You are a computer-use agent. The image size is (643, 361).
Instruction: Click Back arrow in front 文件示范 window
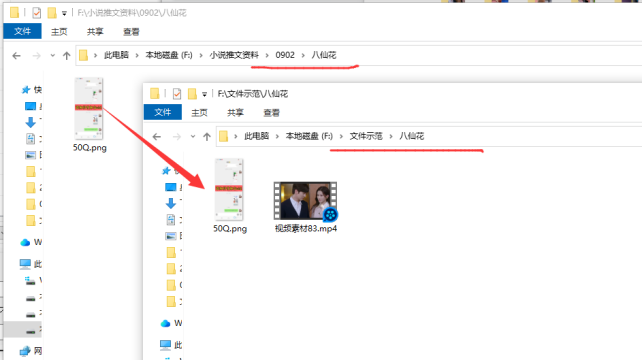[x=157, y=137]
